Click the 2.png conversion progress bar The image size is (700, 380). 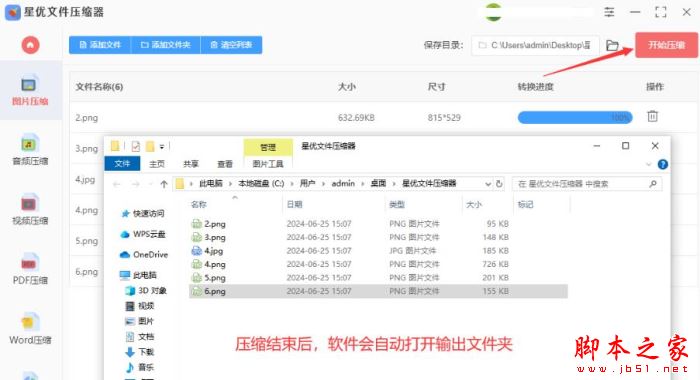pos(575,117)
